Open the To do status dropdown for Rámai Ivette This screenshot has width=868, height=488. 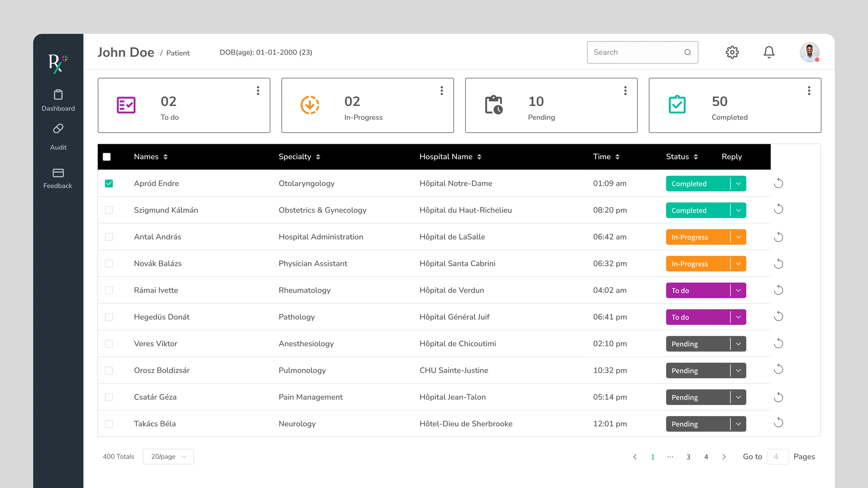[738, 290]
